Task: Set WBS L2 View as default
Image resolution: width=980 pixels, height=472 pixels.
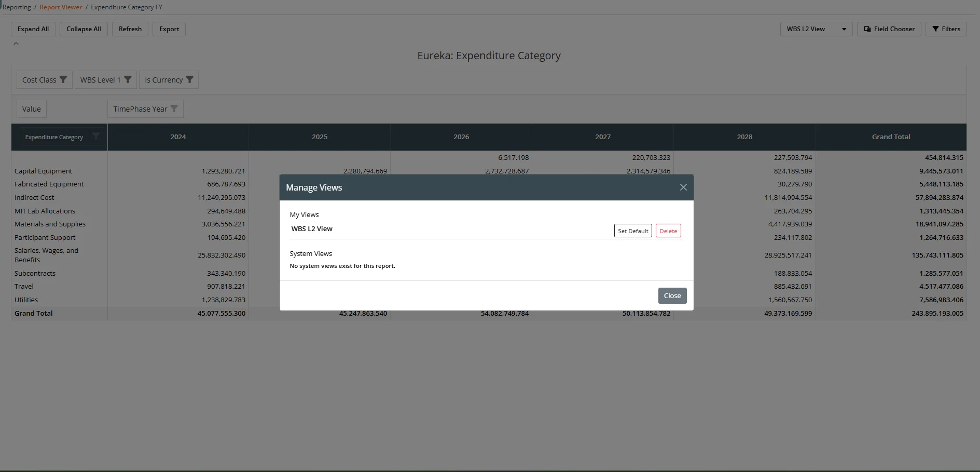Action: tap(633, 231)
